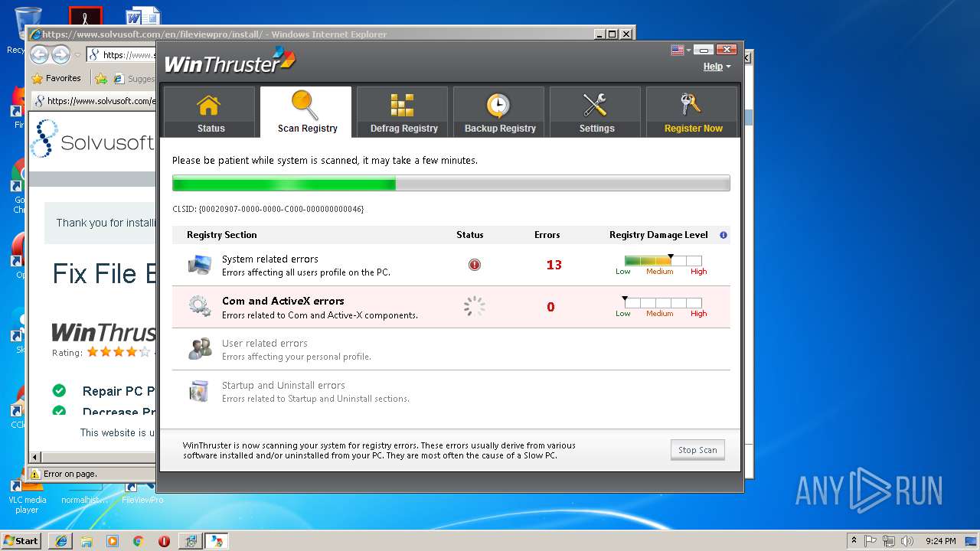Select Startup and Uninstall errors title

[283, 385]
